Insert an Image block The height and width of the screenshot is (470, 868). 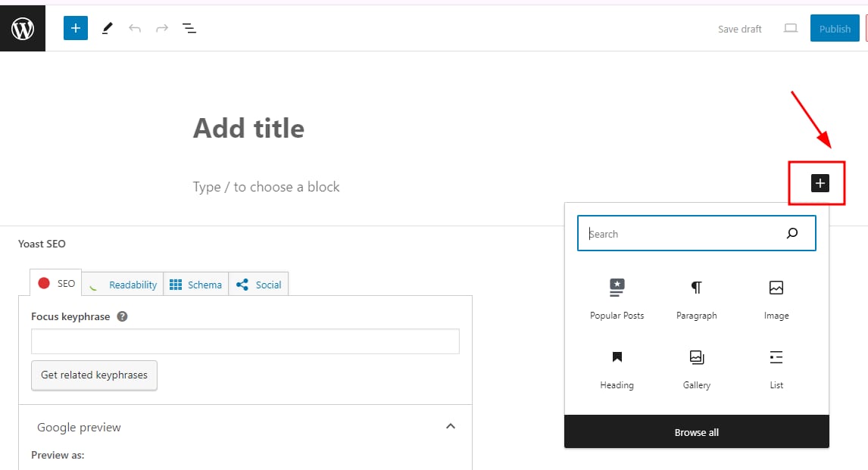coord(776,298)
